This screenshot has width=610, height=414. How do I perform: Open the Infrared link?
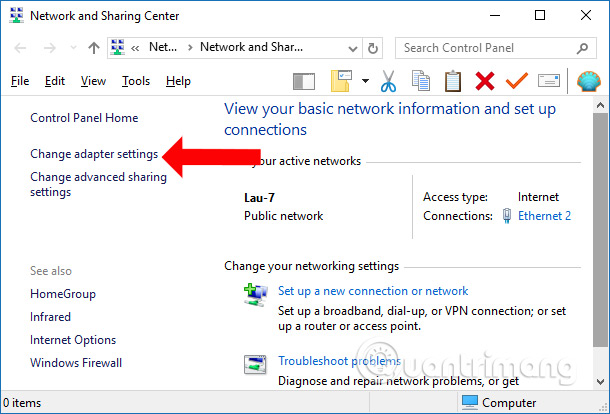point(50,317)
